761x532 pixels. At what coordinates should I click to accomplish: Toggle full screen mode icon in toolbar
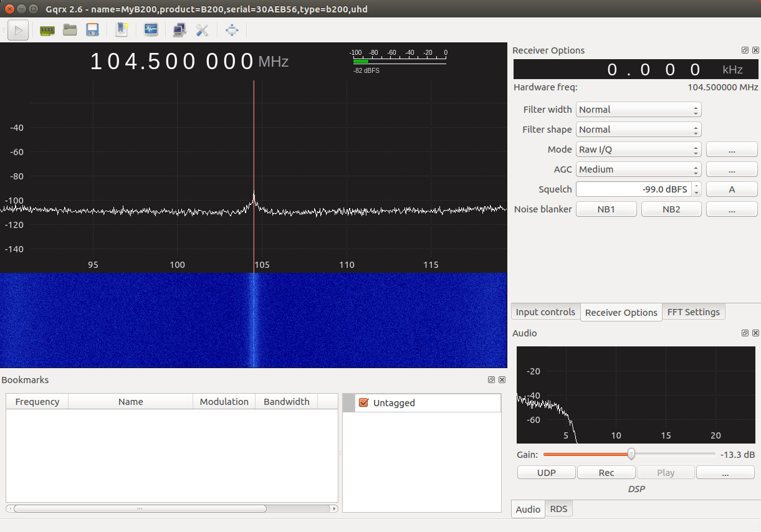pyautogui.click(x=232, y=30)
